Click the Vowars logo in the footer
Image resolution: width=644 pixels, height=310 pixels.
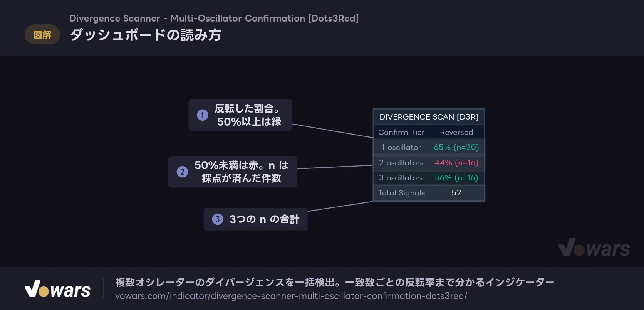pos(57,289)
